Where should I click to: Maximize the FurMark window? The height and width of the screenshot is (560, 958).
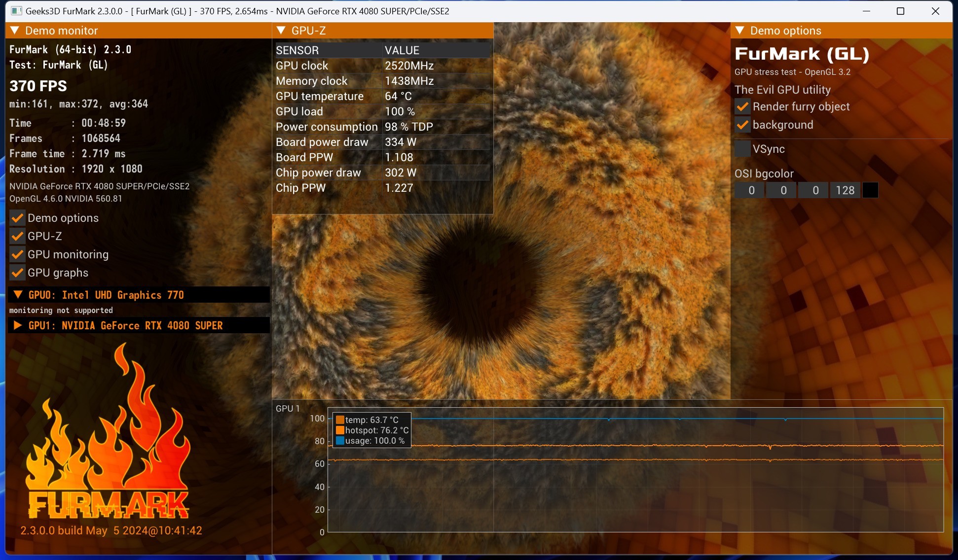point(900,11)
